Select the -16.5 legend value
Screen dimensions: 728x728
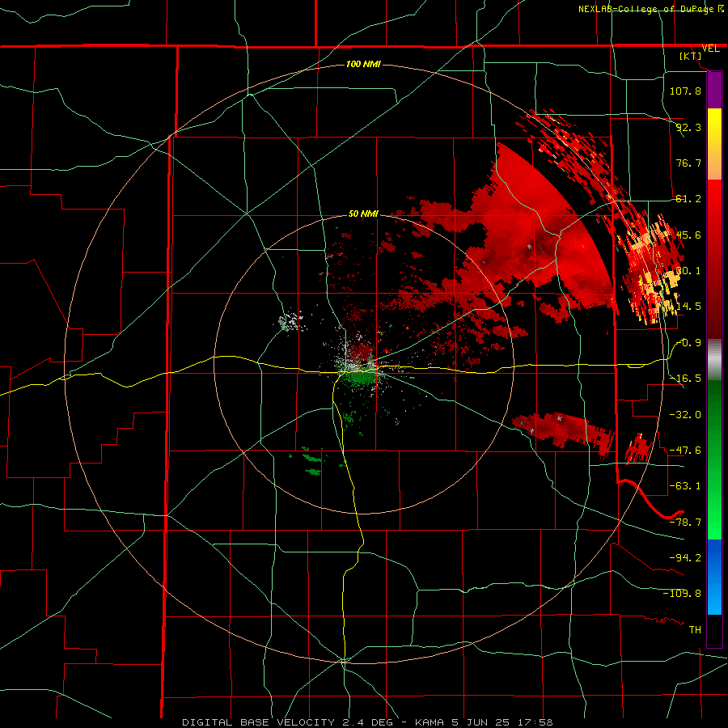point(685,379)
